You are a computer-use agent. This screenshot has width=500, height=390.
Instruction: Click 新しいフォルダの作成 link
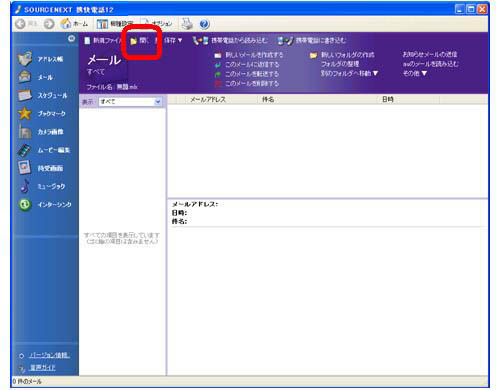348,55
